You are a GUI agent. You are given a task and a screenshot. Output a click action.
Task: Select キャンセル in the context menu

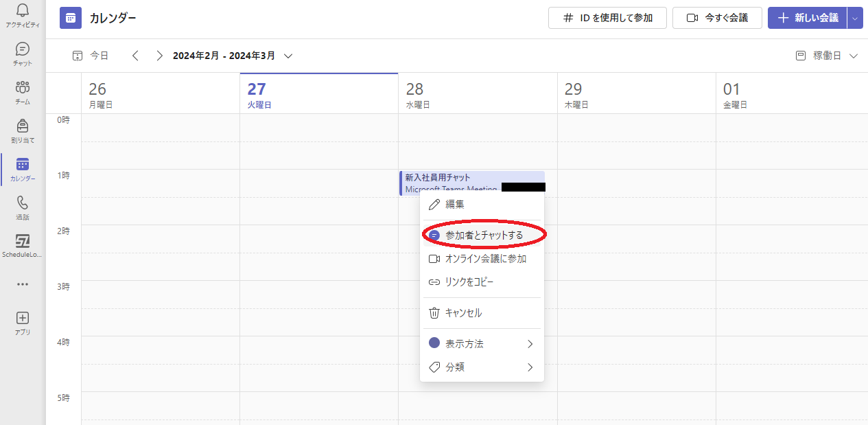(463, 313)
